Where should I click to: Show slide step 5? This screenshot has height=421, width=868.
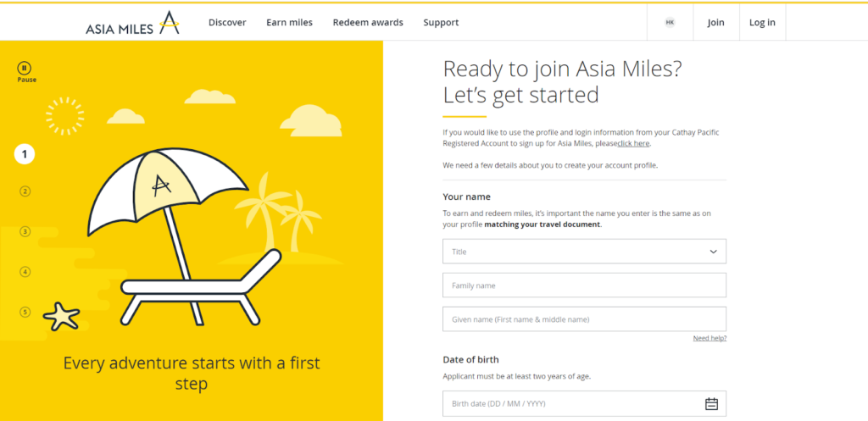point(25,312)
